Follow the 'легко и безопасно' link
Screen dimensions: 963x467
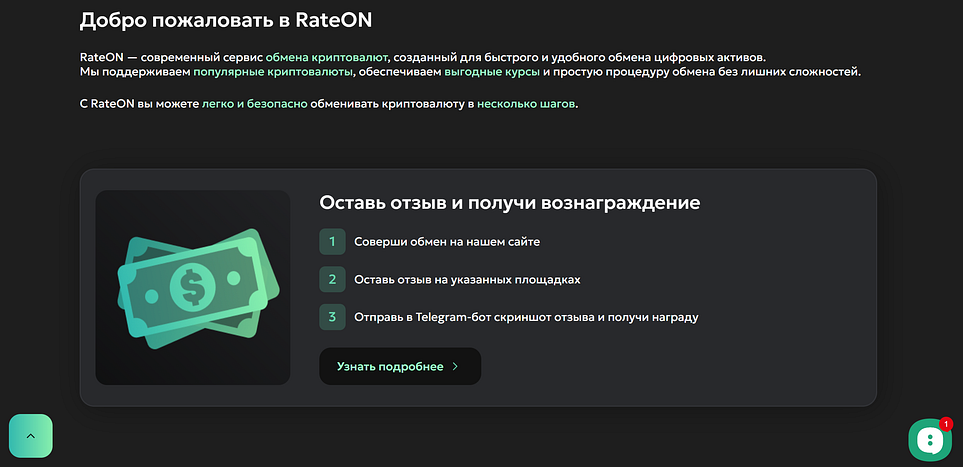255,104
